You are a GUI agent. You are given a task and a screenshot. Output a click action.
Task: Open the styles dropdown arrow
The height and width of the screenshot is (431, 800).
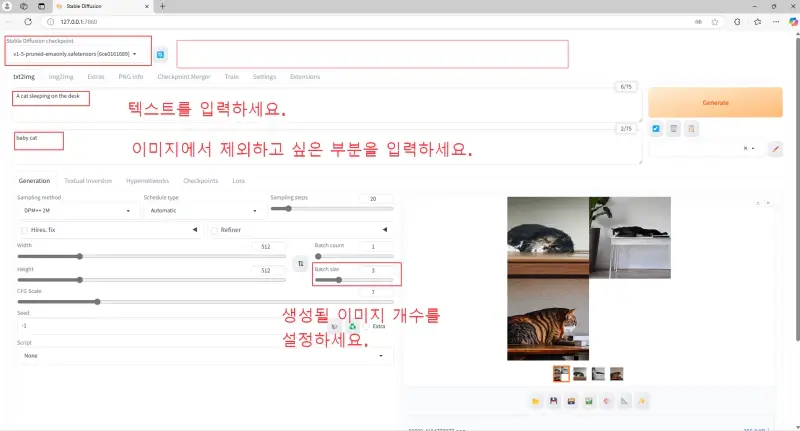pos(753,148)
